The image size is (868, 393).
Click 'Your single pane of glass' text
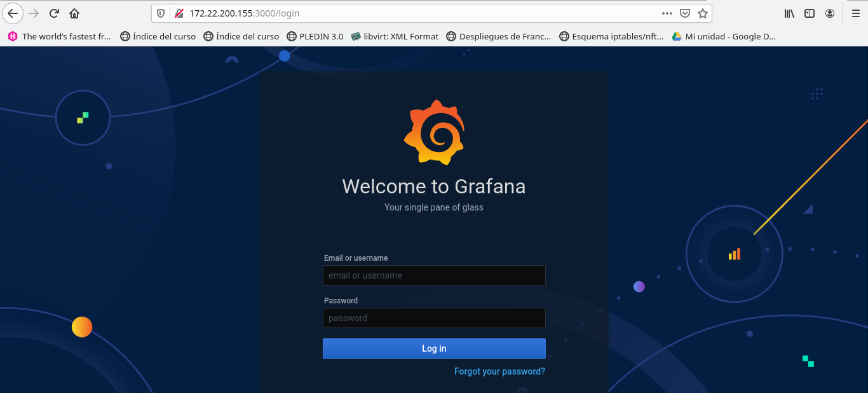(x=434, y=207)
